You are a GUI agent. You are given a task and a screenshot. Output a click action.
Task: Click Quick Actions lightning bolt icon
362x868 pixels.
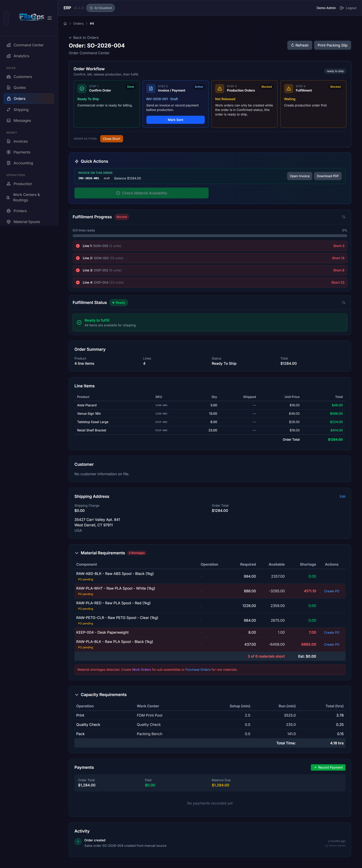[77, 161]
